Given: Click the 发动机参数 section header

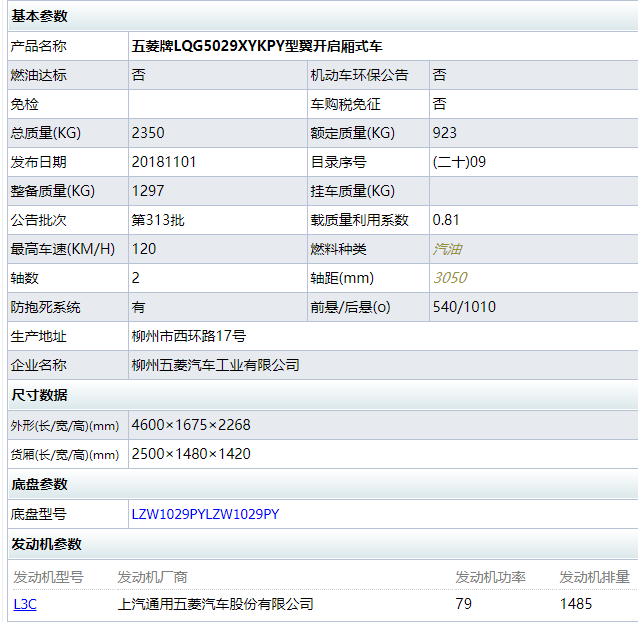Looking at the screenshot, I should 46,544.
